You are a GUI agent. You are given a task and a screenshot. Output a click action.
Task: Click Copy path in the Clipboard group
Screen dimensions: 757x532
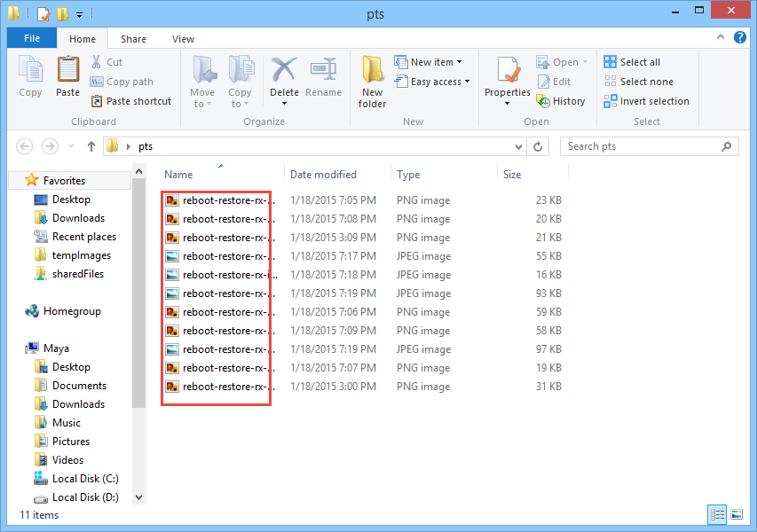(x=126, y=81)
